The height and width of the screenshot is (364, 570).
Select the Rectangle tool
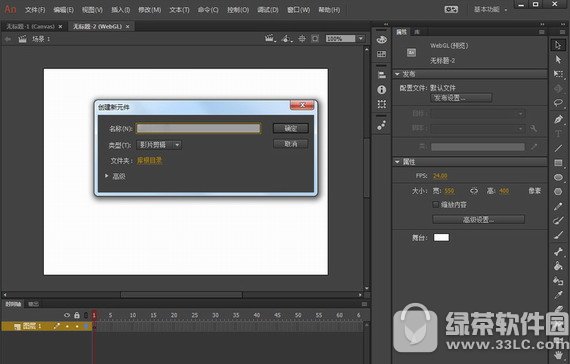(558, 163)
